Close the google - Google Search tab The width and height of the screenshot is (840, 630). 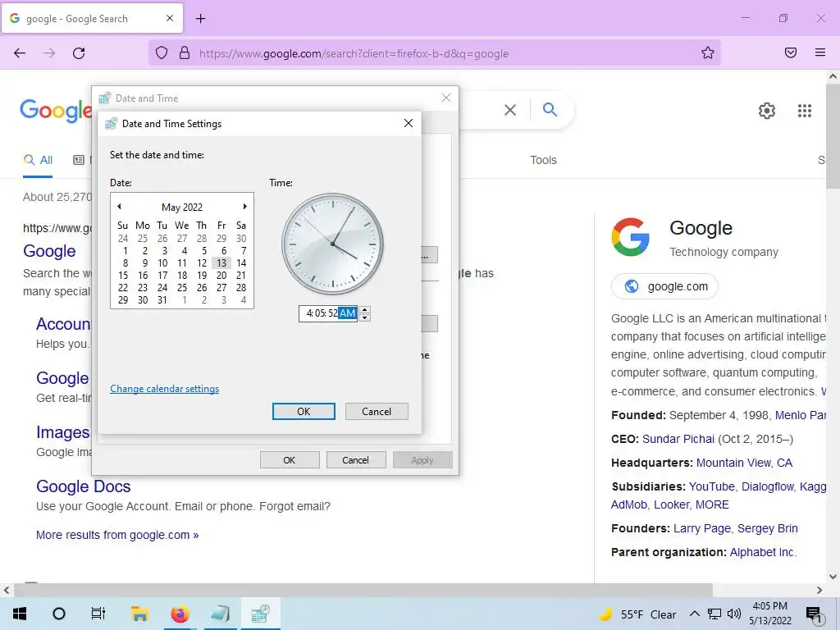tap(170, 18)
